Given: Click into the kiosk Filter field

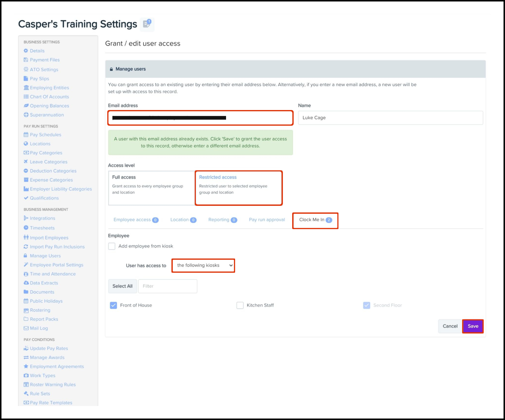Looking at the screenshot, I should pos(168,286).
